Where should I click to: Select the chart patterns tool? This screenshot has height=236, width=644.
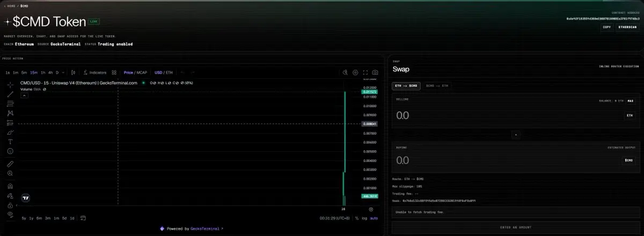pyautogui.click(x=10, y=113)
